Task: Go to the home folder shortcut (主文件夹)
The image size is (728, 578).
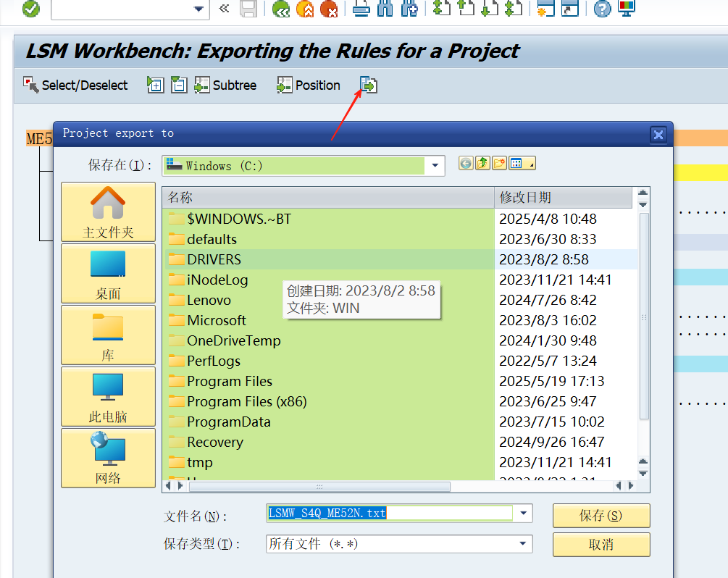Action: click(x=108, y=211)
